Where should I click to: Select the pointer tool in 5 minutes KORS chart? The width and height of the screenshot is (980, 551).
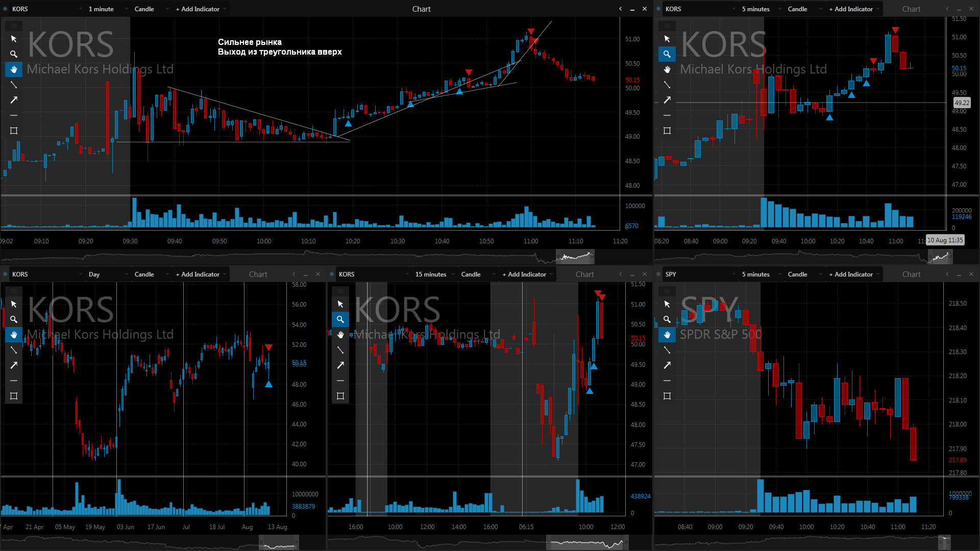click(667, 39)
